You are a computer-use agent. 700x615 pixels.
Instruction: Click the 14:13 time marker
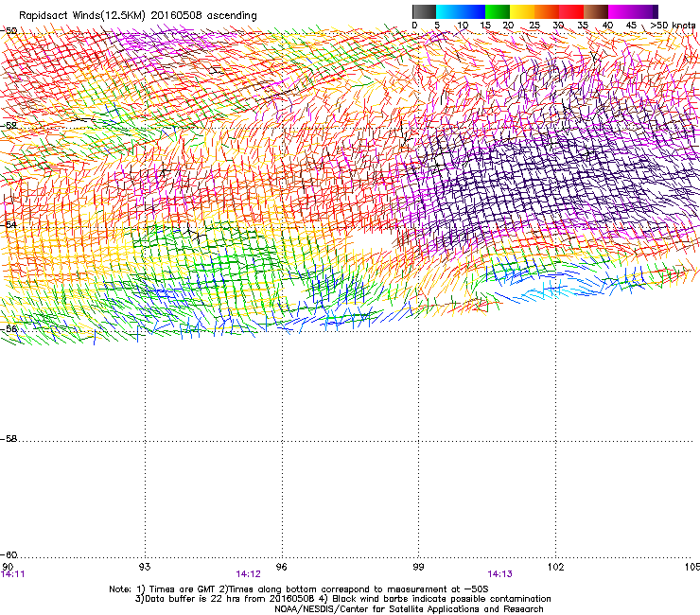tap(500, 574)
